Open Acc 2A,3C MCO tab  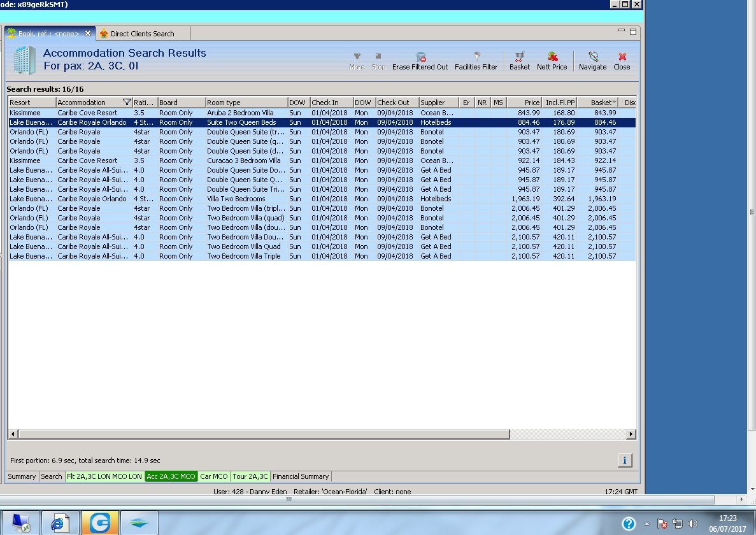click(171, 476)
